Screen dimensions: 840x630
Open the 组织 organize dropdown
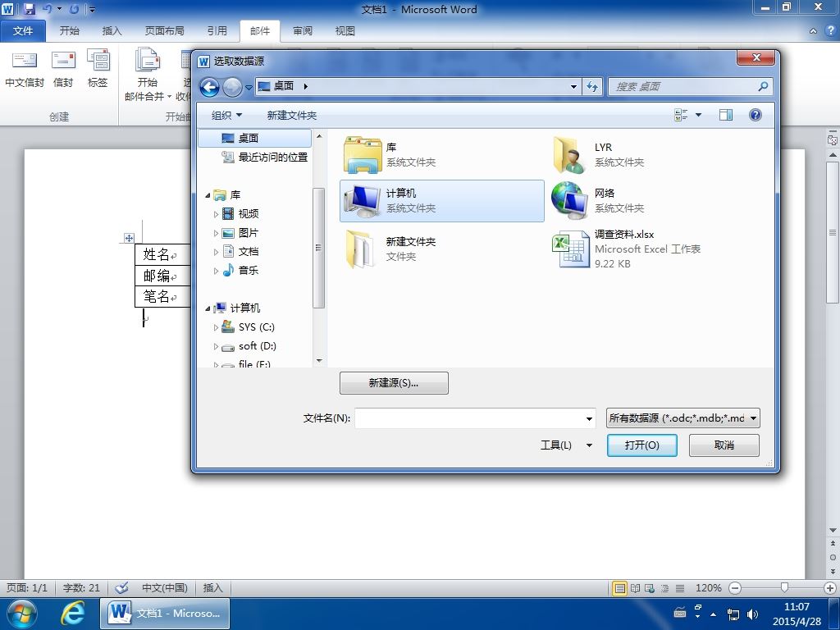pos(226,115)
